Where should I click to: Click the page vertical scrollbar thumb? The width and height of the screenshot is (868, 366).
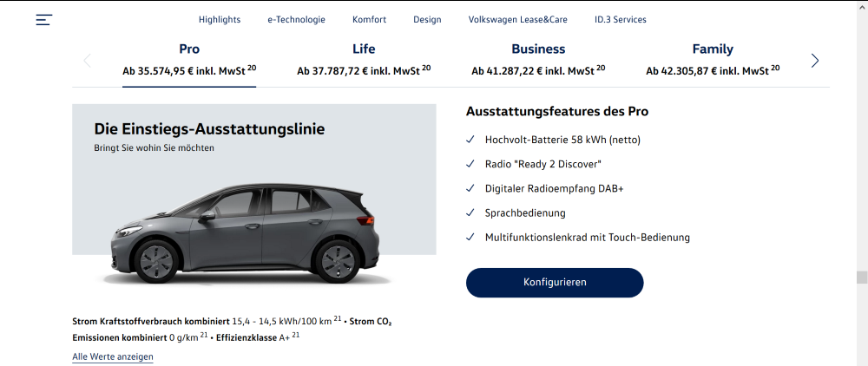click(861, 278)
